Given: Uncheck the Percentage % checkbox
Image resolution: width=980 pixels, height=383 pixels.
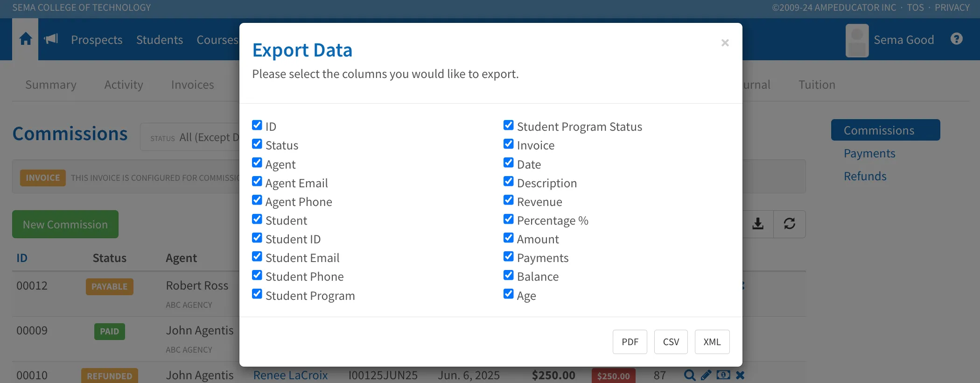Looking at the screenshot, I should click(509, 219).
